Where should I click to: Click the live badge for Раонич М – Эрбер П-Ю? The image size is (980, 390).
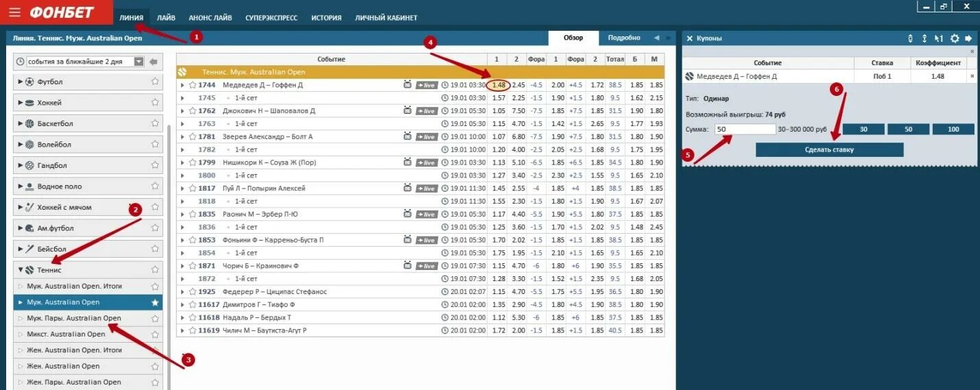pyautogui.click(x=427, y=214)
